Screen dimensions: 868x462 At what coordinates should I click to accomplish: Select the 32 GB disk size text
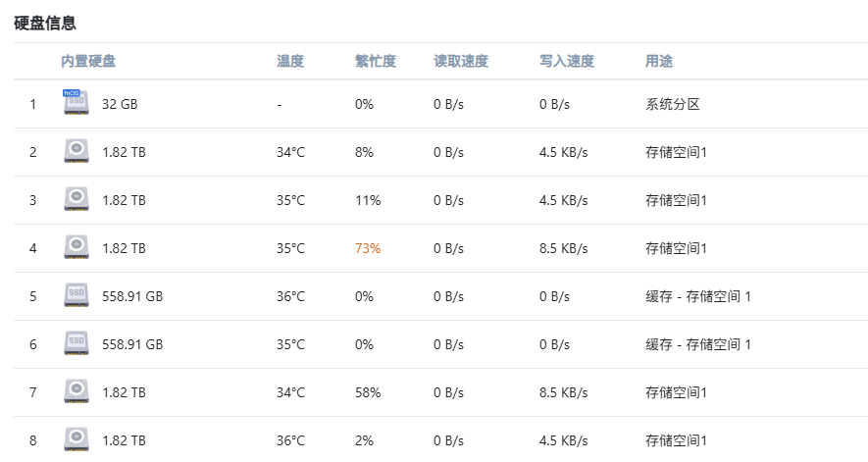click(x=120, y=104)
